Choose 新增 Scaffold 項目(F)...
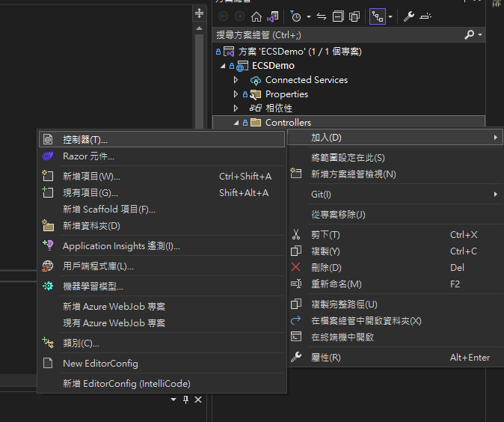The width and height of the screenshot is (504, 422). [x=162, y=210]
